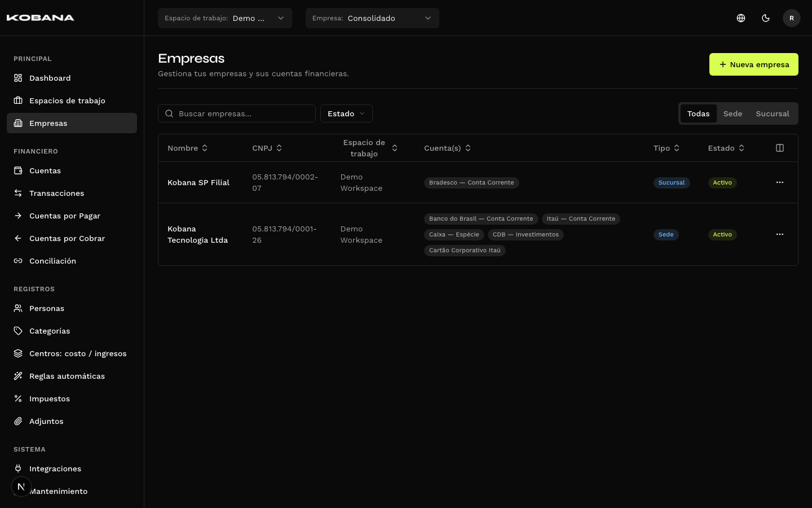The height and width of the screenshot is (508, 812).
Task: Click the Kobana SP Filial name
Action: pos(198,182)
